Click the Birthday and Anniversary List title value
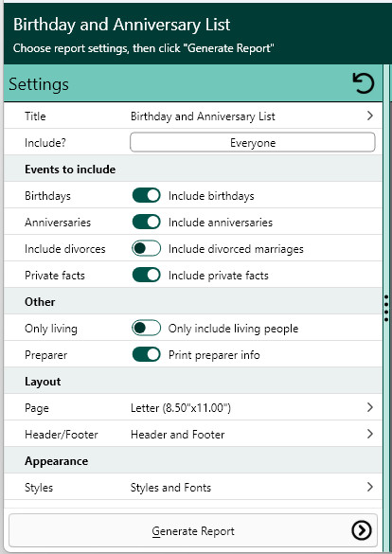Image resolution: width=392 pixels, height=554 pixels. click(203, 116)
